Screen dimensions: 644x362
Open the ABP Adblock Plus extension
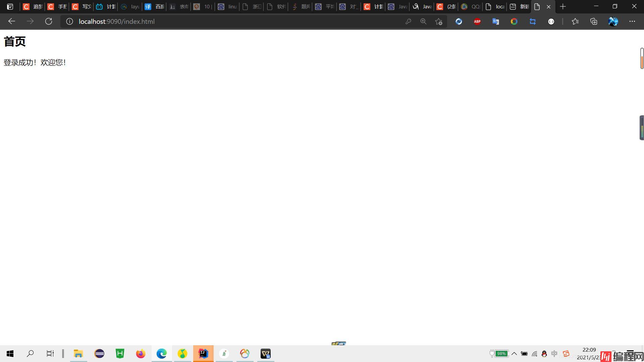click(x=477, y=21)
